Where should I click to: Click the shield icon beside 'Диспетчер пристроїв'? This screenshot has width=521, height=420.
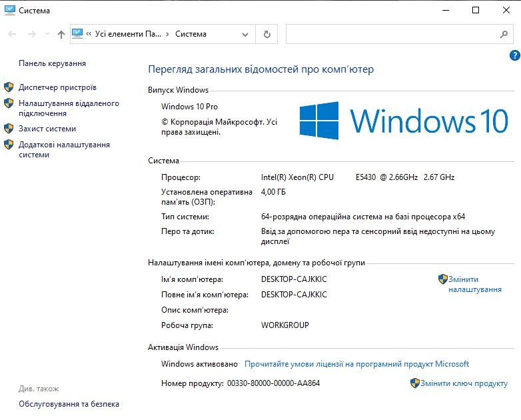[x=9, y=87]
